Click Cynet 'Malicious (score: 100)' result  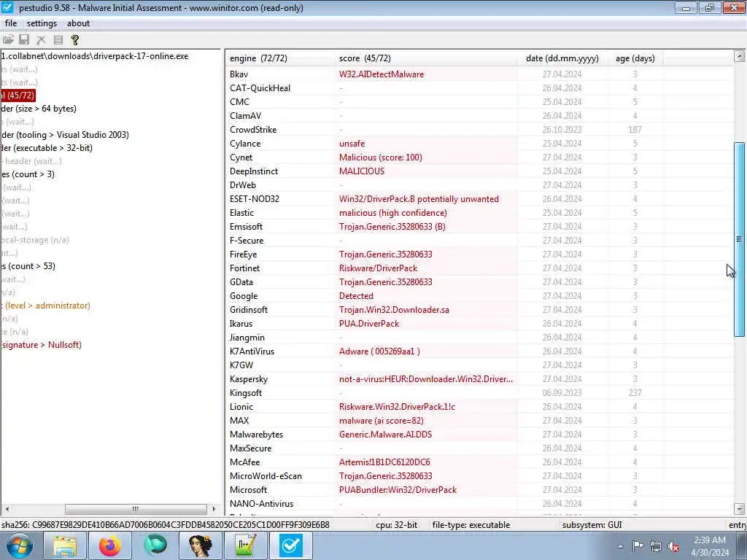pos(381,157)
